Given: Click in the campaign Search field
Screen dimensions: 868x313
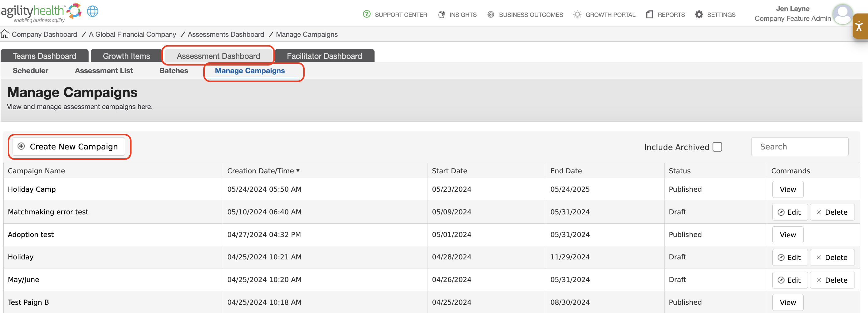Looking at the screenshot, I should pos(799,147).
